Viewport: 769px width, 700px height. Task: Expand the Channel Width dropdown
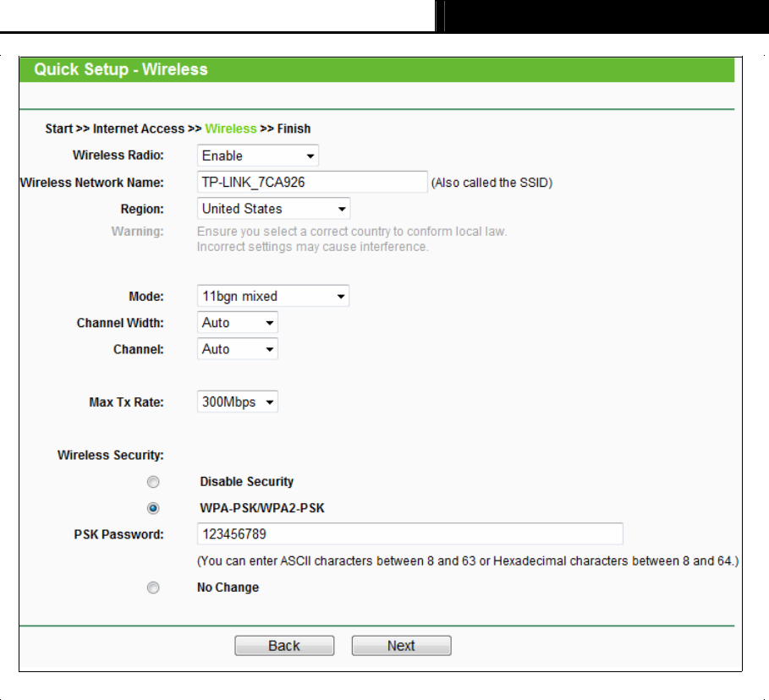(x=238, y=323)
